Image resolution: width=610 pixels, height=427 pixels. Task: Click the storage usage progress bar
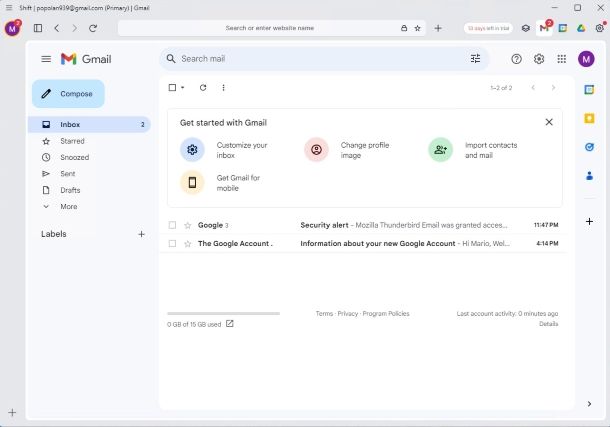223,313
